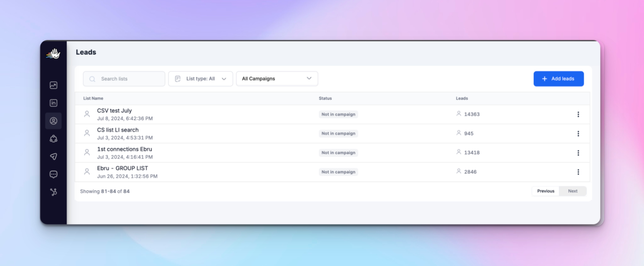Open the analytics dashboard sidebar icon
Screen dimensions: 644x266
coord(53,85)
